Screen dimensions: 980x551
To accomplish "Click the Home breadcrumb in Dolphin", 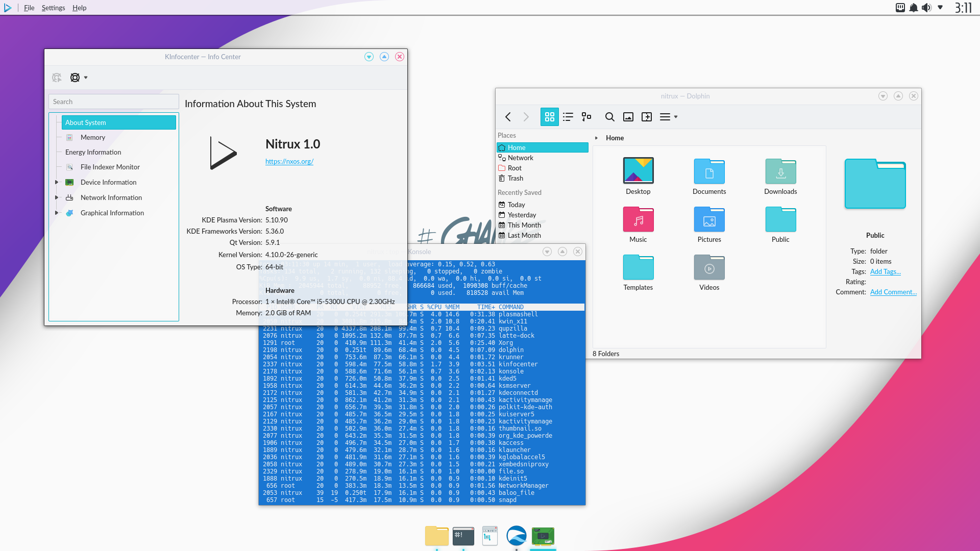I will point(615,138).
